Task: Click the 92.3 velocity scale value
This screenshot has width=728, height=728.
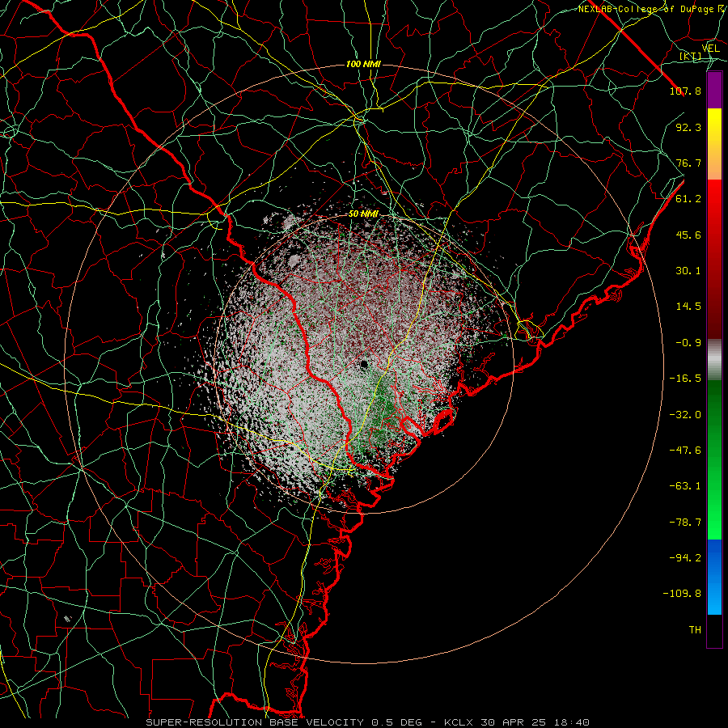Action: tap(688, 127)
